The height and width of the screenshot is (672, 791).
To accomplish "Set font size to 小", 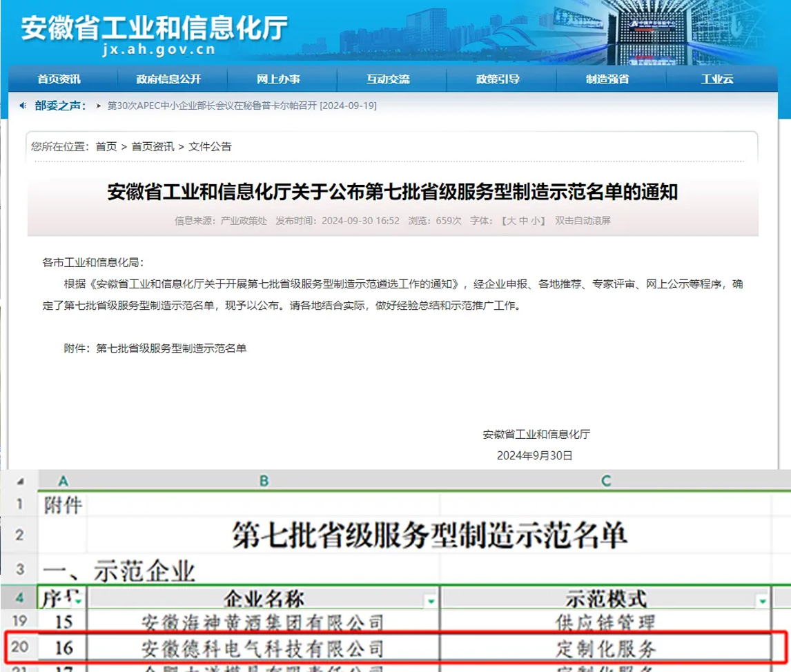I will (x=536, y=221).
